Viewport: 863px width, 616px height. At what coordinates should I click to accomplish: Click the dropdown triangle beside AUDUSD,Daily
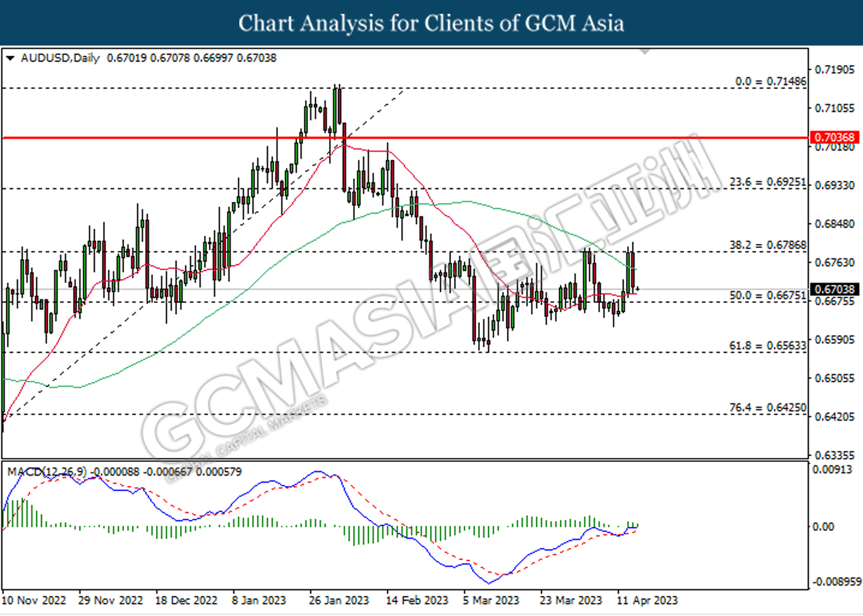(10, 58)
